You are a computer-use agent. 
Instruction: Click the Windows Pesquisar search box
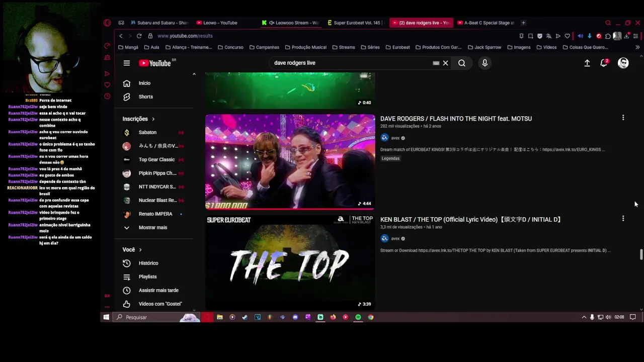coord(157,317)
